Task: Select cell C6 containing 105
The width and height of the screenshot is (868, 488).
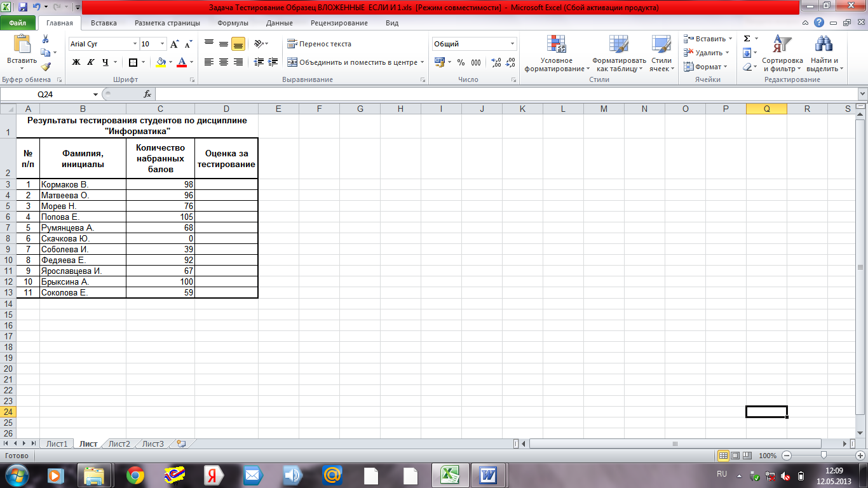Action: click(x=160, y=217)
